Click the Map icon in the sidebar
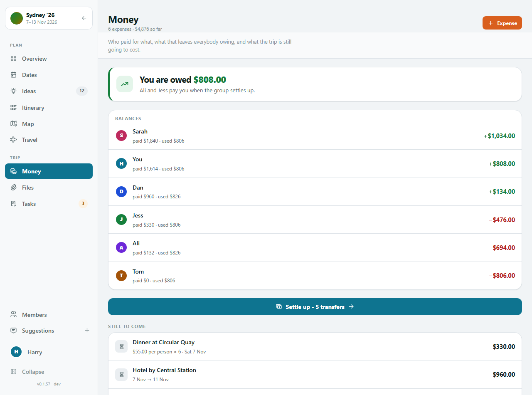The width and height of the screenshot is (532, 395). click(x=14, y=124)
